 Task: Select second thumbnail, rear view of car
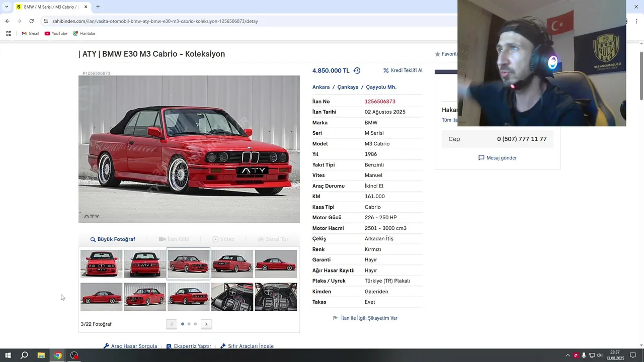click(145, 264)
